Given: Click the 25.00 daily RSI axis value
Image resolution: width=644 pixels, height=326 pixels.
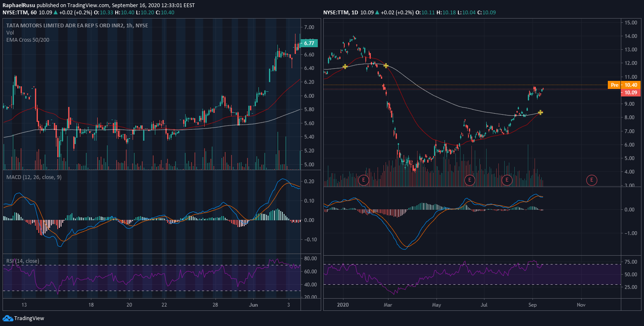Looking at the screenshot, I should pos(631,287).
